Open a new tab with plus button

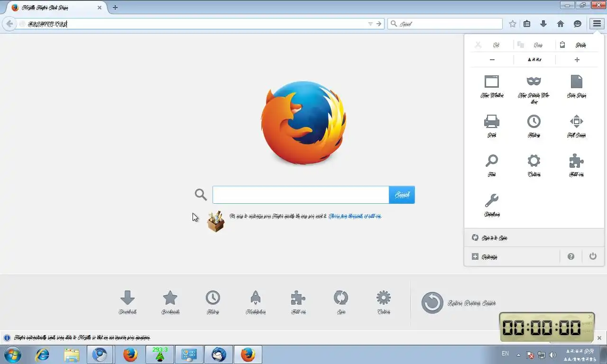pos(115,8)
